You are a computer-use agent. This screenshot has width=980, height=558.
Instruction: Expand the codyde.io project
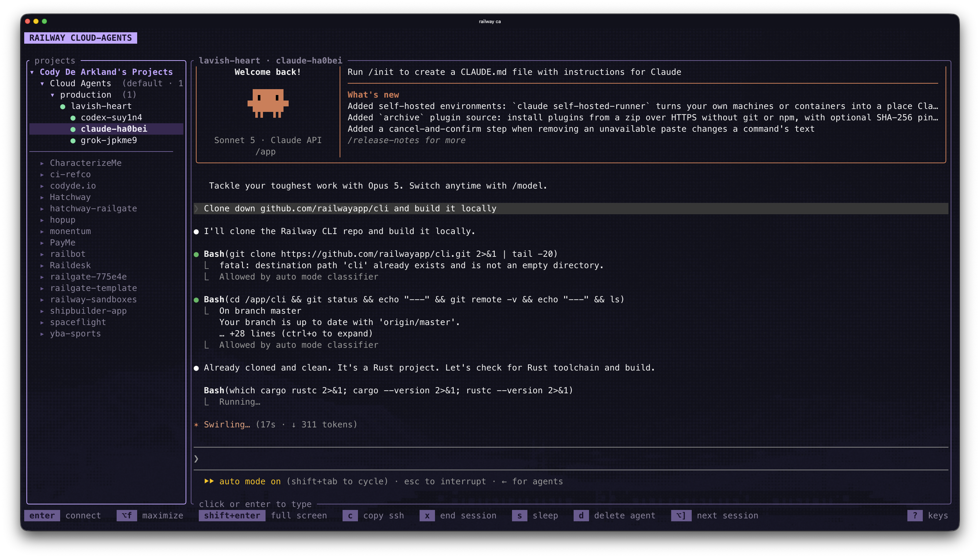click(42, 186)
